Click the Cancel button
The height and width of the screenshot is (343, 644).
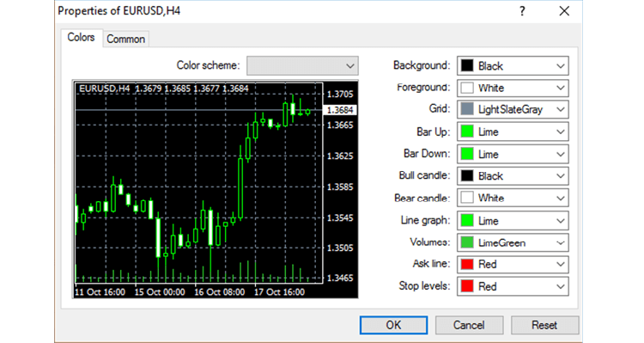[469, 325]
